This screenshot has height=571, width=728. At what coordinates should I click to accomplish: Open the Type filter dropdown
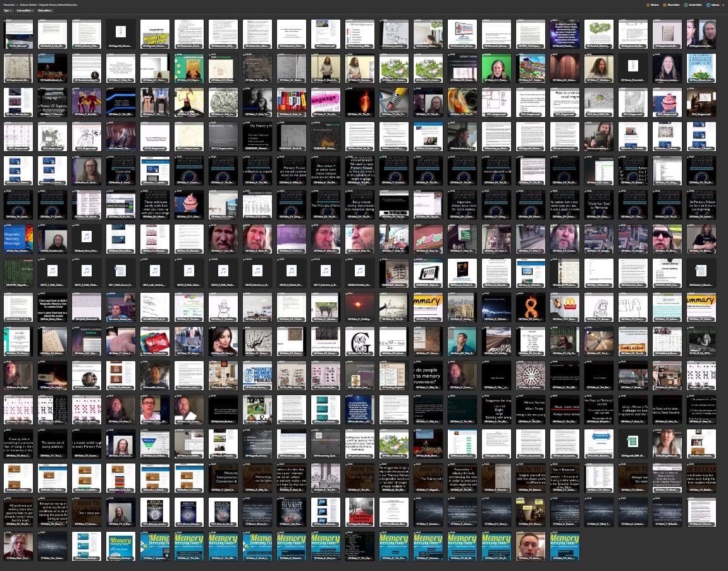click(8, 11)
